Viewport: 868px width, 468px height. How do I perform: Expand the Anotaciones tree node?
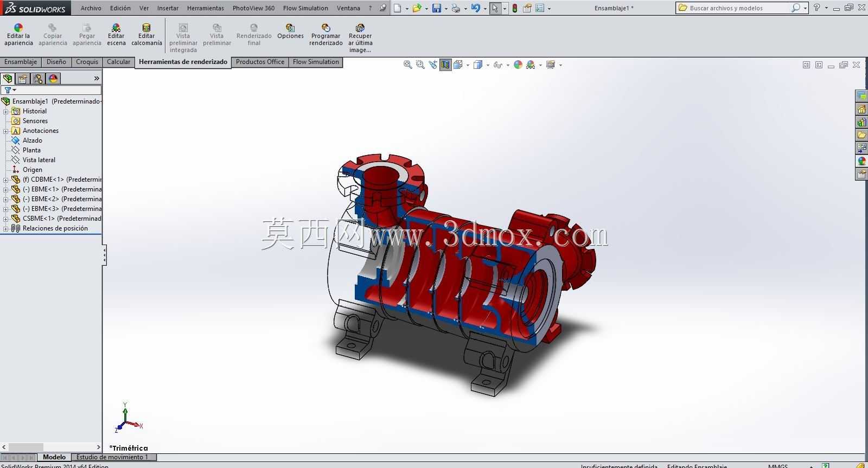(5, 131)
